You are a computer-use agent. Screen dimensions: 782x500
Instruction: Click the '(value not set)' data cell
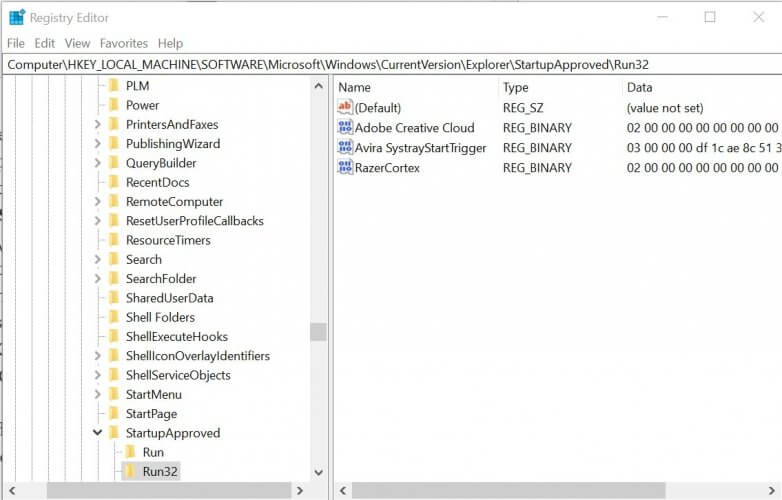(665, 108)
